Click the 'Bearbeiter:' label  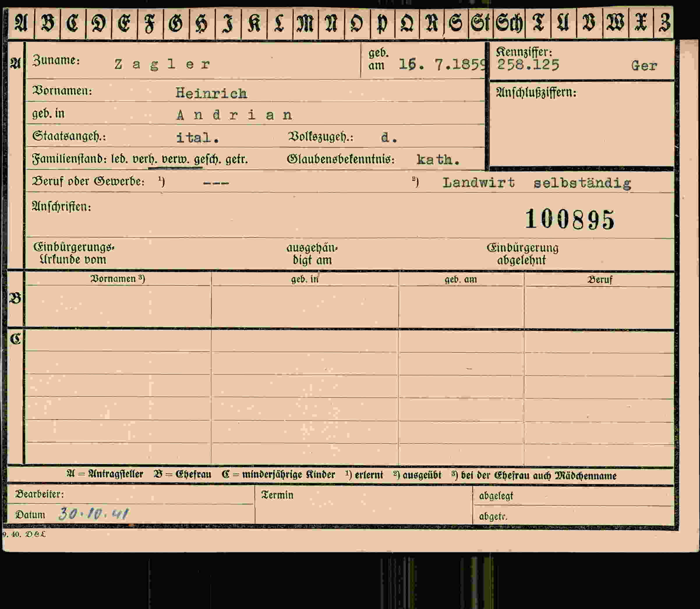click(40, 494)
